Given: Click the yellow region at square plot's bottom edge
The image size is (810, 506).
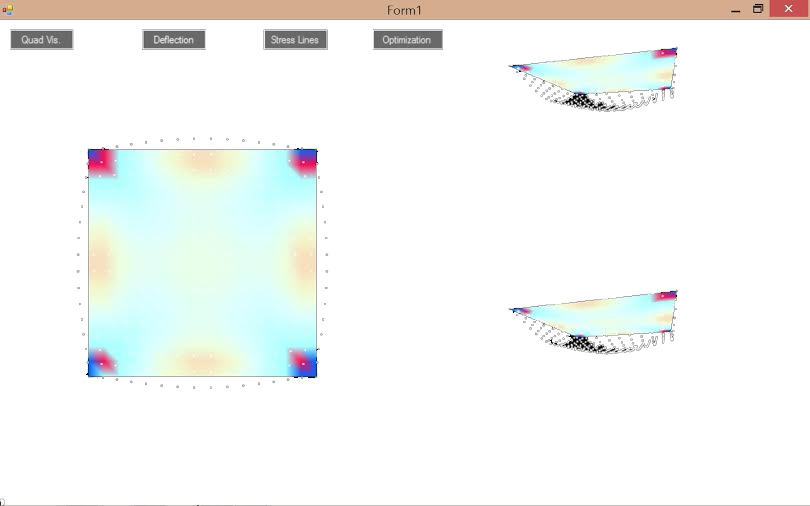Looking at the screenshot, I should coord(203,366).
